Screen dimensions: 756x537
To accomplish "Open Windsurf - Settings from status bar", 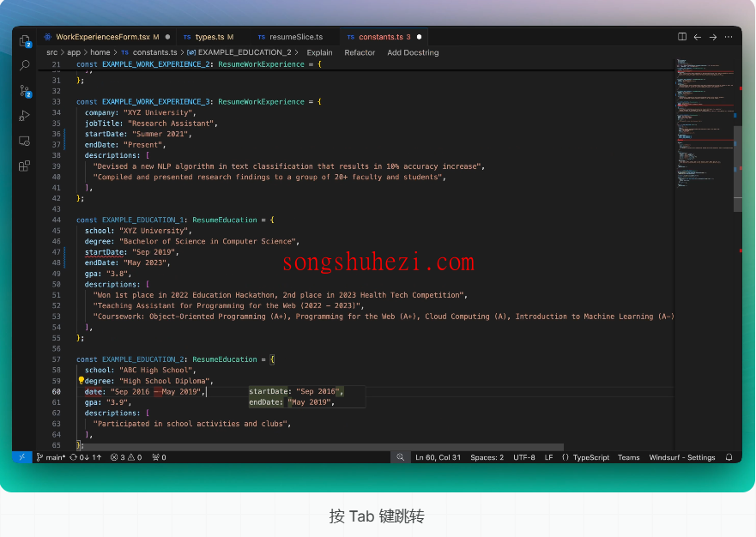I will [x=681, y=457].
